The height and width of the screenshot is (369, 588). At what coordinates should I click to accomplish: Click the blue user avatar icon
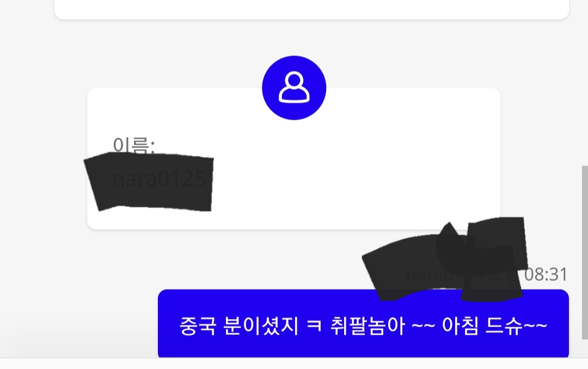294,88
